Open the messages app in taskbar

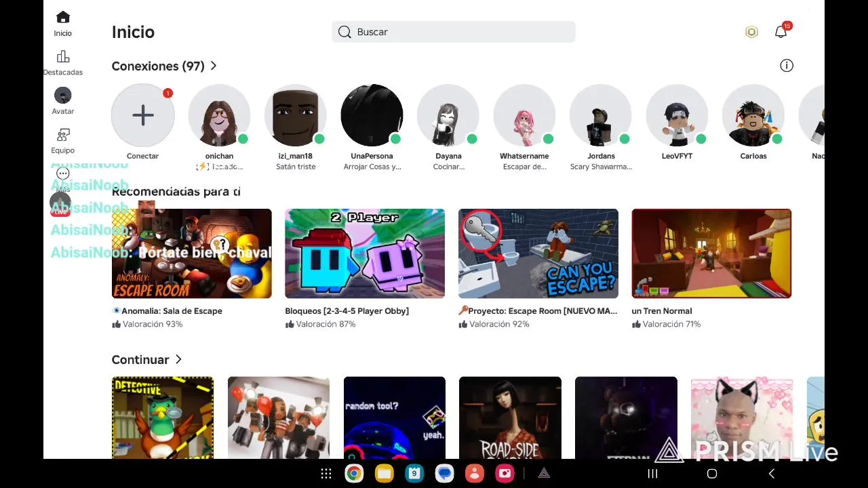click(444, 474)
